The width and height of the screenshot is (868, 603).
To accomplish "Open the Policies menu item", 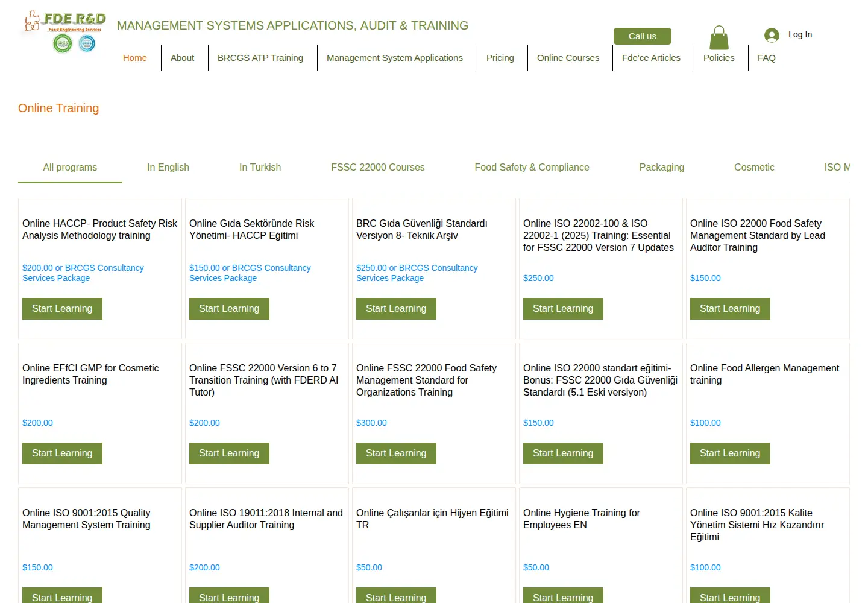I will pos(719,58).
